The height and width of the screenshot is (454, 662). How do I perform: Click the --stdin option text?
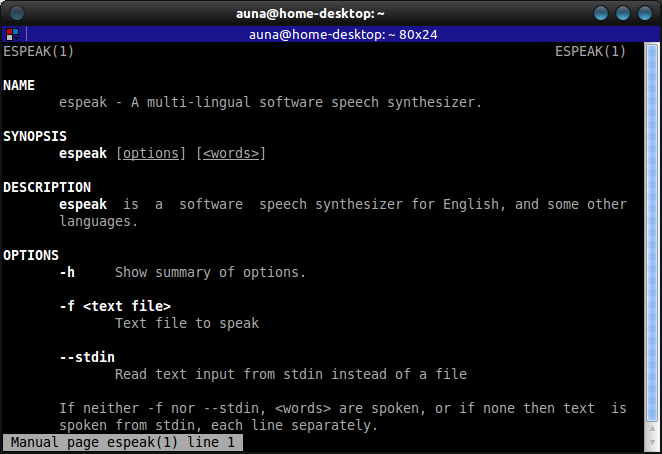[87, 357]
